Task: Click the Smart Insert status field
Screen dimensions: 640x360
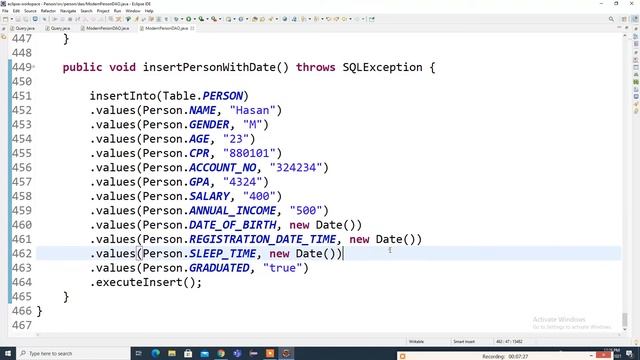Action: click(x=464, y=342)
